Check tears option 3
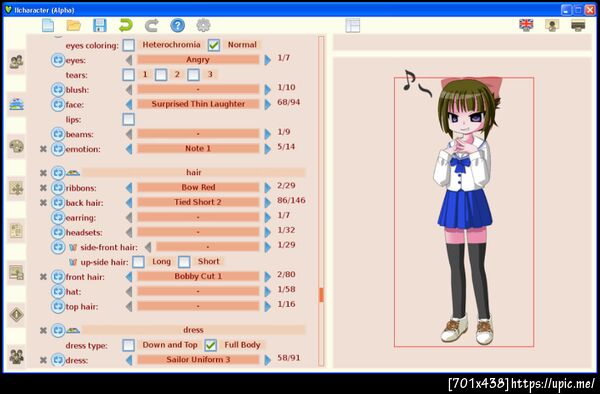The height and width of the screenshot is (394, 600). click(194, 75)
